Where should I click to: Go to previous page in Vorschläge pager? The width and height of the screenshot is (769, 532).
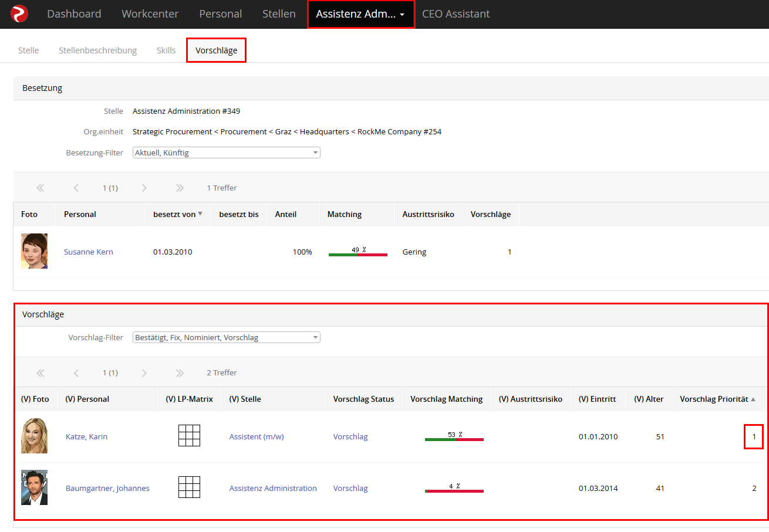point(76,372)
